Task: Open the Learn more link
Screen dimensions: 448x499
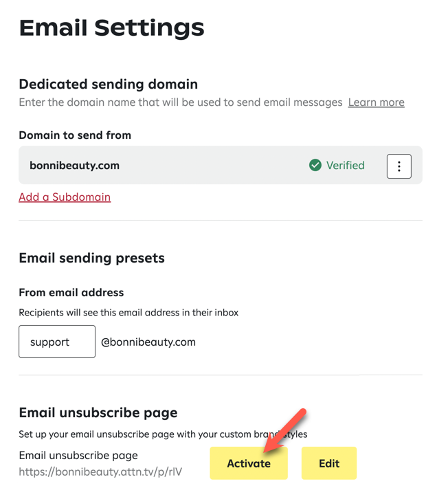Action: pos(376,102)
